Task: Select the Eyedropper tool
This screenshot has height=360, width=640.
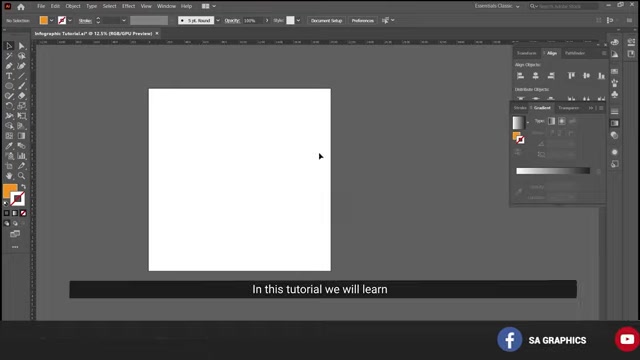Action: (x=9, y=146)
